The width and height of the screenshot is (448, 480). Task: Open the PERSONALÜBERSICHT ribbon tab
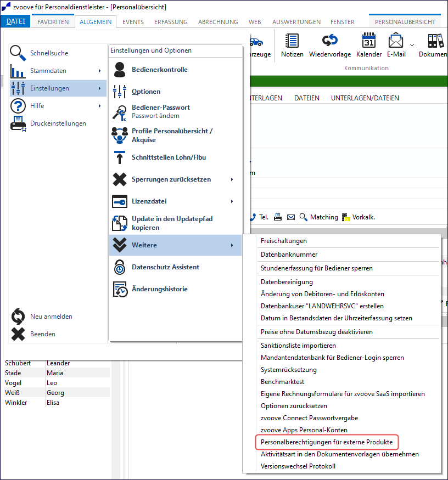[405, 22]
